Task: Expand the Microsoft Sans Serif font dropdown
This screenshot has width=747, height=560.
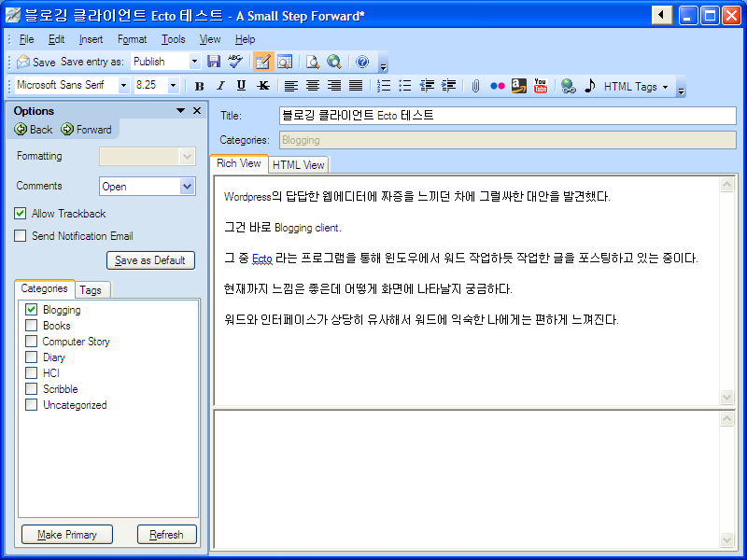Action: tap(123, 86)
